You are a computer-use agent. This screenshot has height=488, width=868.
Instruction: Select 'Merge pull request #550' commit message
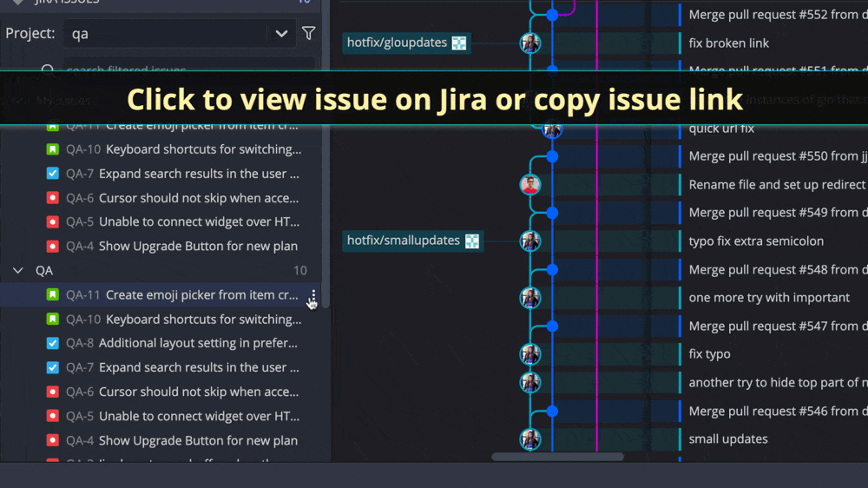pos(778,156)
